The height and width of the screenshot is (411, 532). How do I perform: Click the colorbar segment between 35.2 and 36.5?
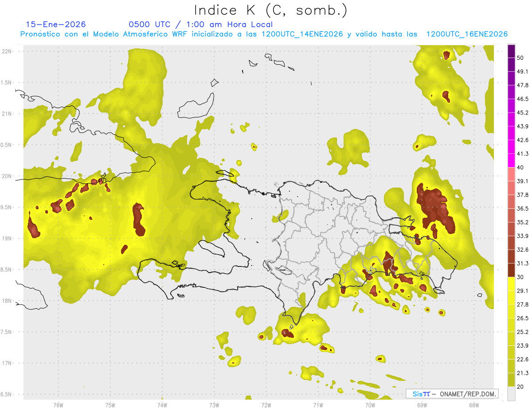click(511, 215)
